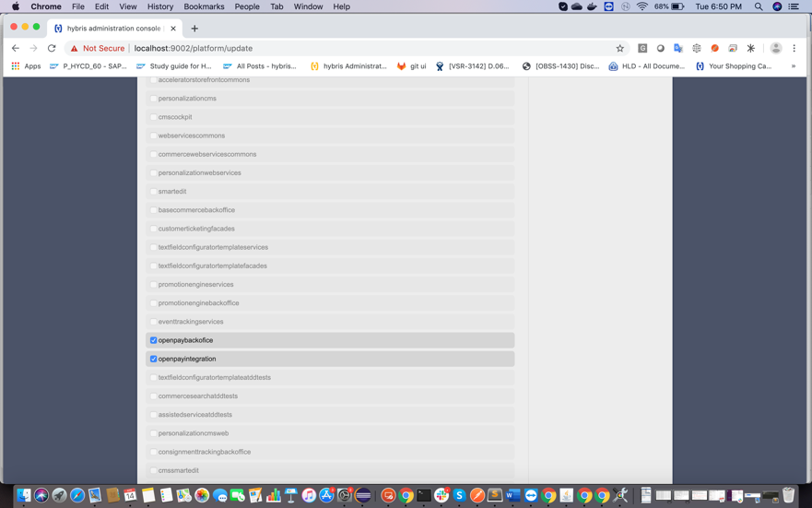Viewport: 812px width, 508px height.
Task: Click the bookmark star in address bar
Action: coord(620,48)
